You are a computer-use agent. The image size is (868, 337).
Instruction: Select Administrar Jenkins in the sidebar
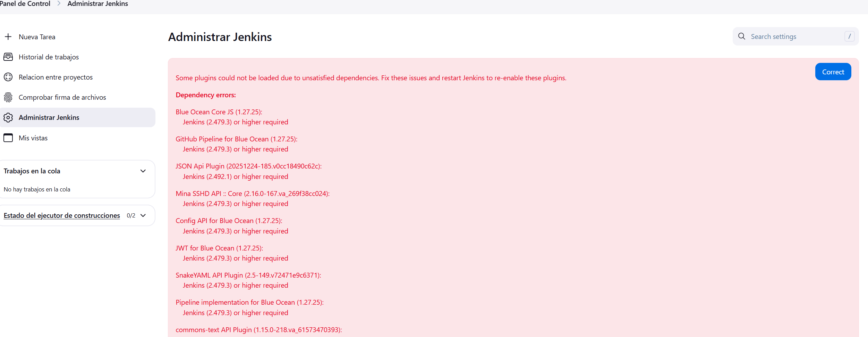click(78, 117)
